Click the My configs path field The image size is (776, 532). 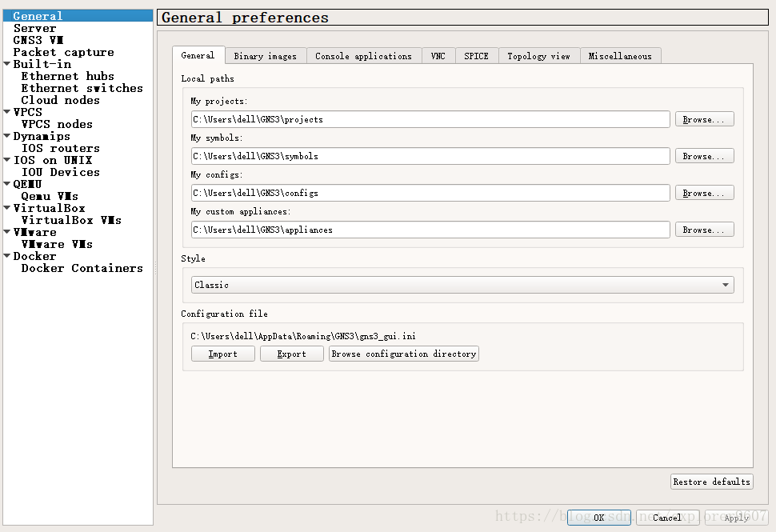pos(430,193)
